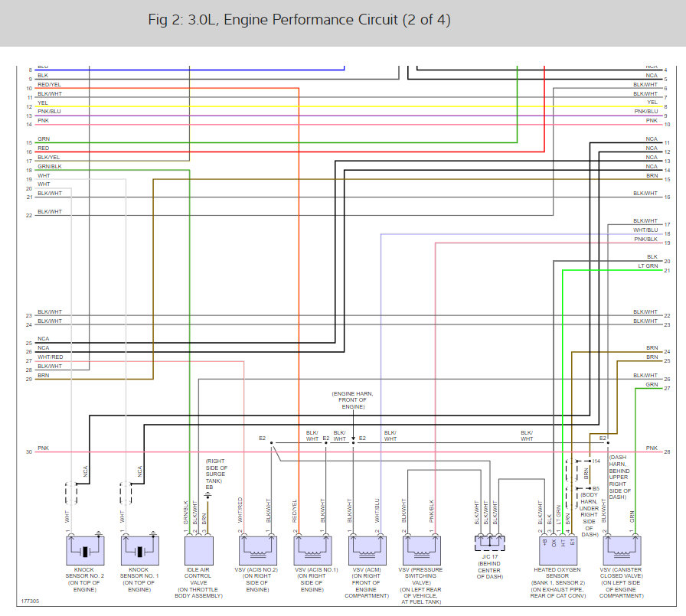Click the BRN label at left pin 29
686x616 pixels.
(x=44, y=376)
